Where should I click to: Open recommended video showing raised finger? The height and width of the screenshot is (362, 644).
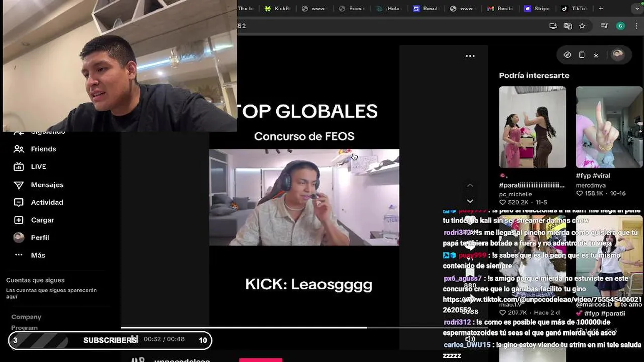(609, 127)
